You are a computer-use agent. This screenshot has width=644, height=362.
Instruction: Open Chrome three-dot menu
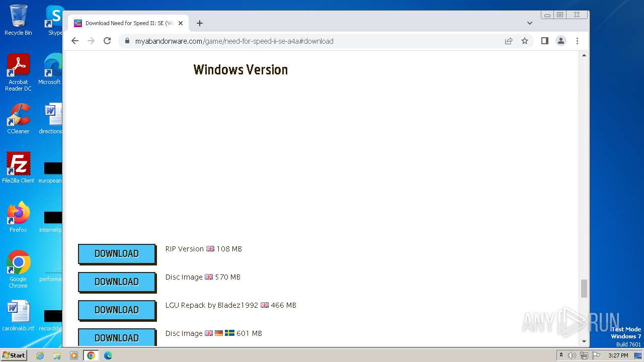(x=577, y=41)
